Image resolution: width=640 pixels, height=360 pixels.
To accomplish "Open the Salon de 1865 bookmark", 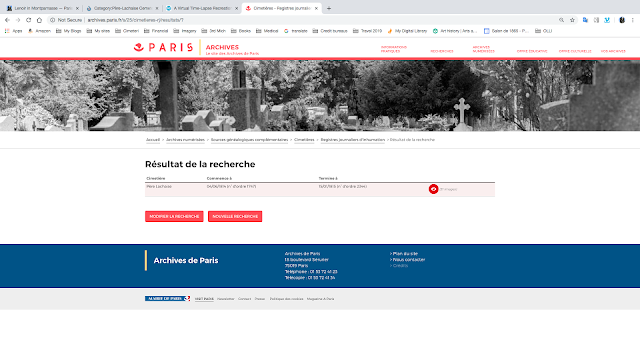I will pyautogui.click(x=506, y=31).
